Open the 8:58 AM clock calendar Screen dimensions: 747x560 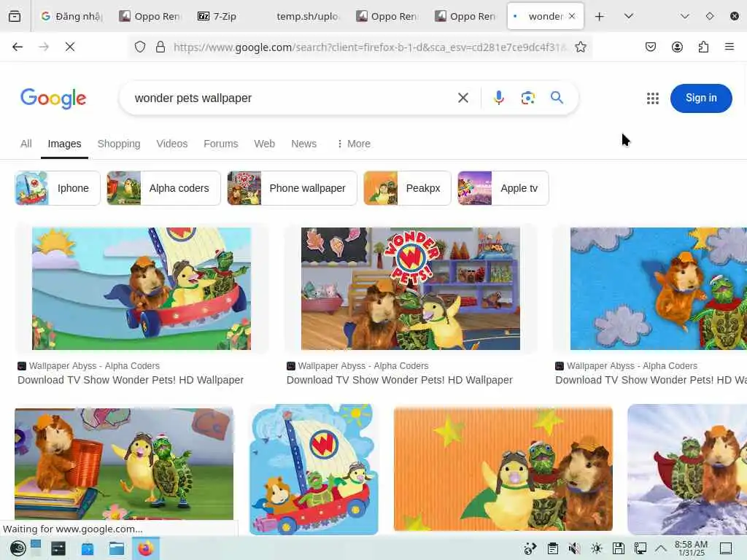click(692, 548)
